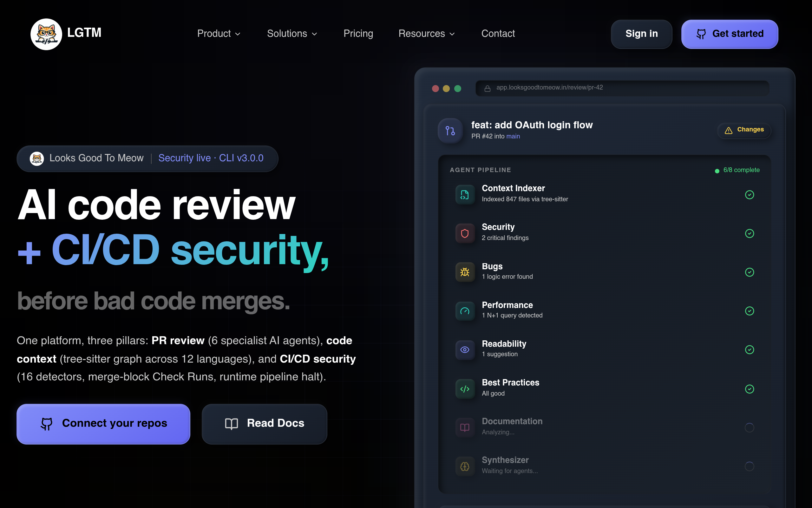Click the LGTM brand name text
The width and height of the screenshot is (812, 508).
pyautogui.click(x=84, y=33)
